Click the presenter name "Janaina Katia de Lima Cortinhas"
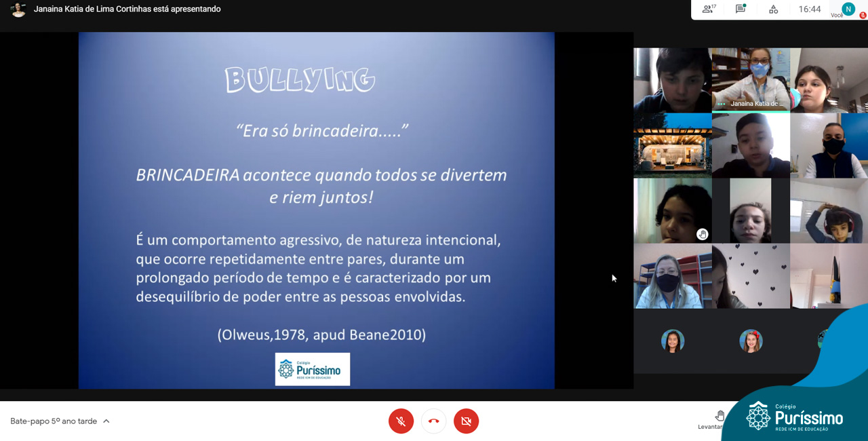The width and height of the screenshot is (868, 441). (x=127, y=9)
